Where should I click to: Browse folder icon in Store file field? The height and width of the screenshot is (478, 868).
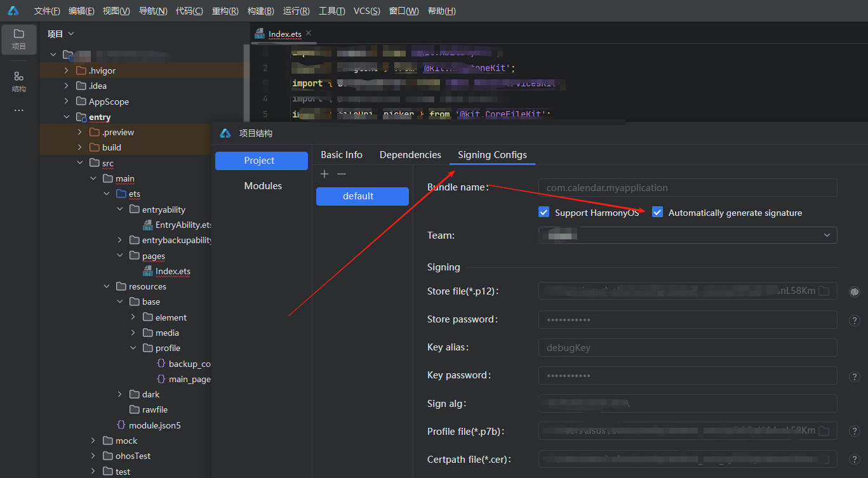[x=824, y=291]
